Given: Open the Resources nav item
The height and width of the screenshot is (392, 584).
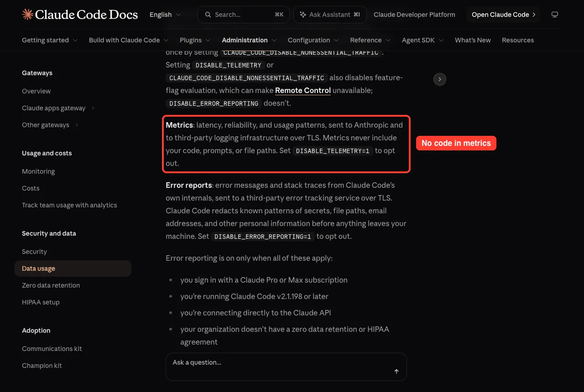Looking at the screenshot, I should [518, 40].
